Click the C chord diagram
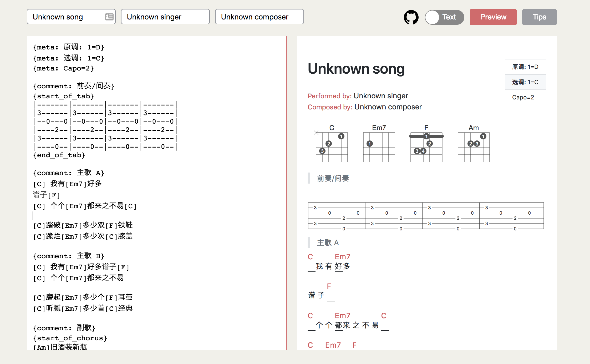The width and height of the screenshot is (590, 364). (332, 147)
